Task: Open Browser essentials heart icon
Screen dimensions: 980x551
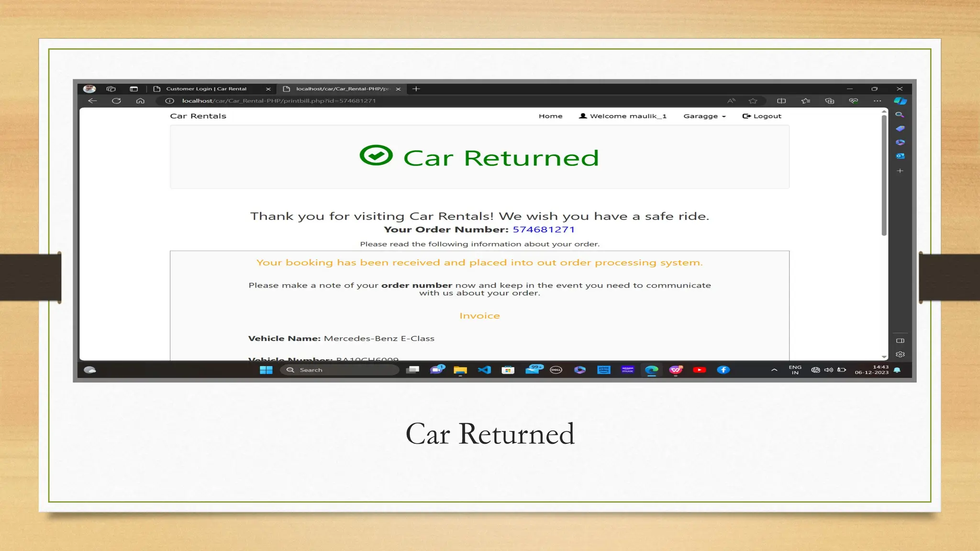Action: coord(854,101)
